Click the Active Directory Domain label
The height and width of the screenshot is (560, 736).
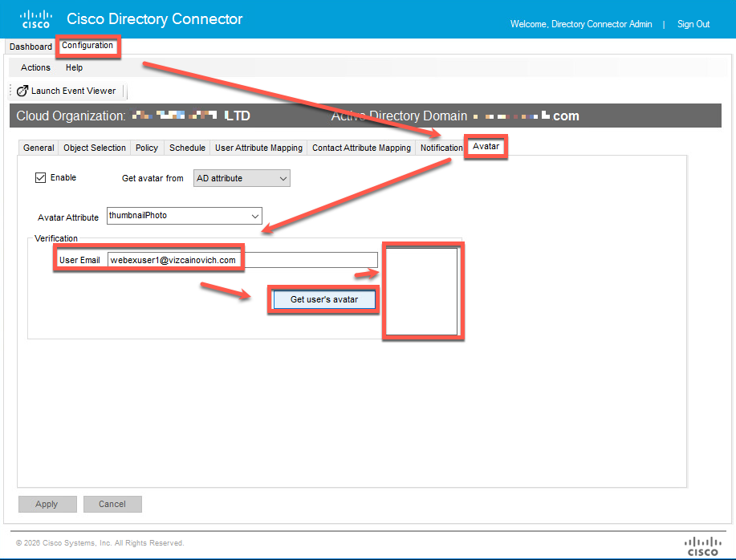point(399,116)
